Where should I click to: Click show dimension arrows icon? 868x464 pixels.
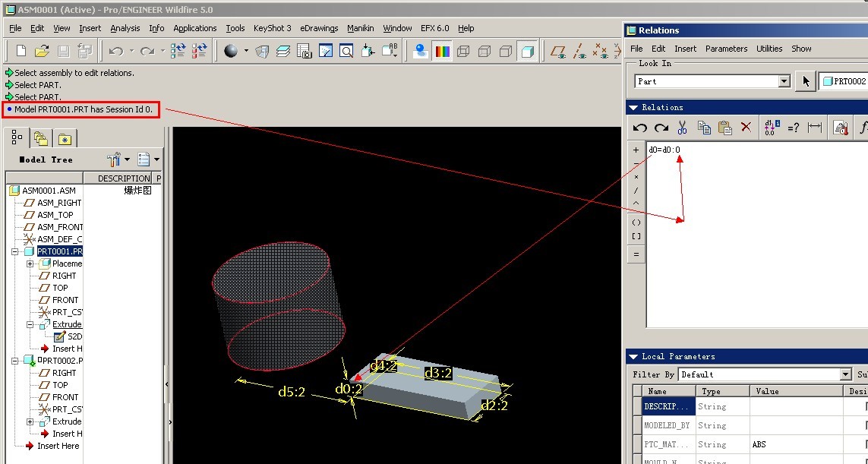(815, 128)
